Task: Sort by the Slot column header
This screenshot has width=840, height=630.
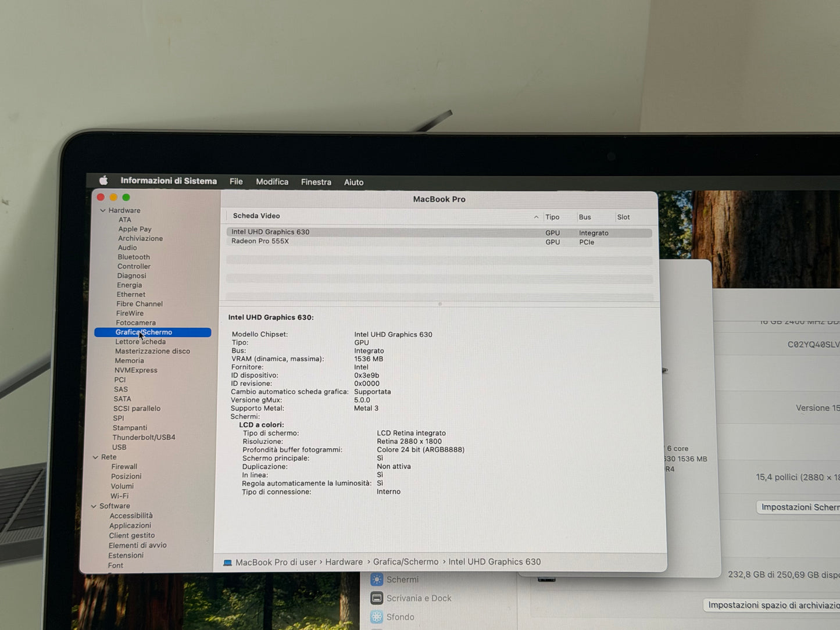Action: tap(623, 217)
